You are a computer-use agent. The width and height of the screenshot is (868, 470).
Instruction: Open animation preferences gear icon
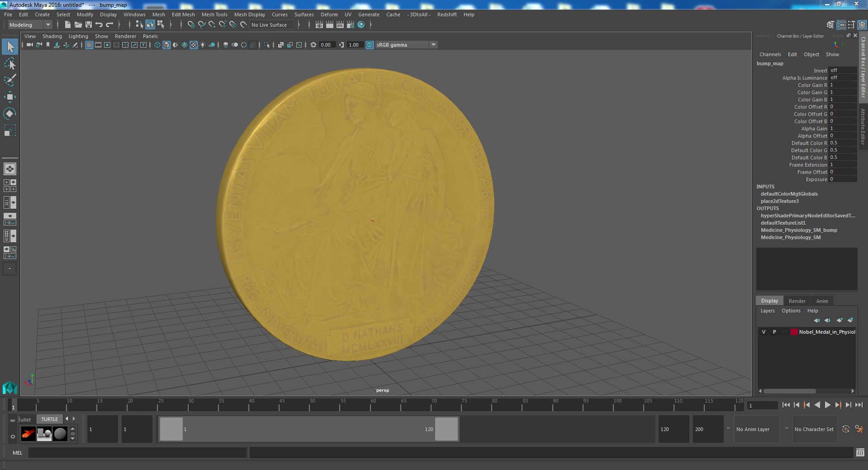coord(859,429)
